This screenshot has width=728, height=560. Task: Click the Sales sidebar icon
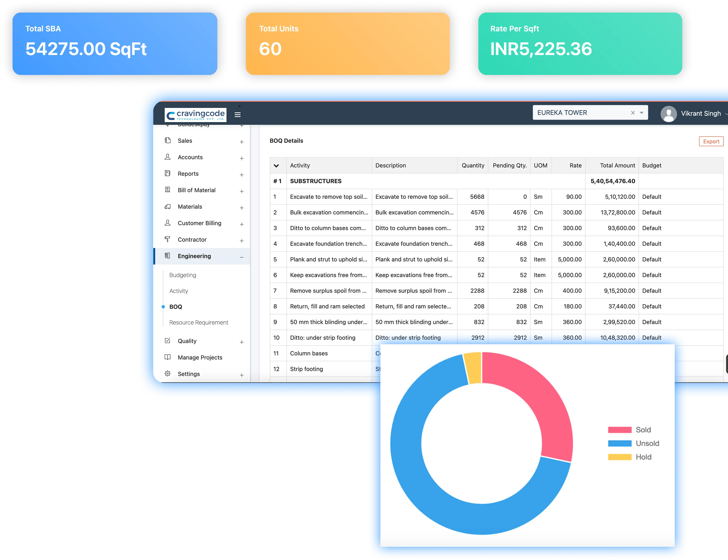click(x=168, y=140)
